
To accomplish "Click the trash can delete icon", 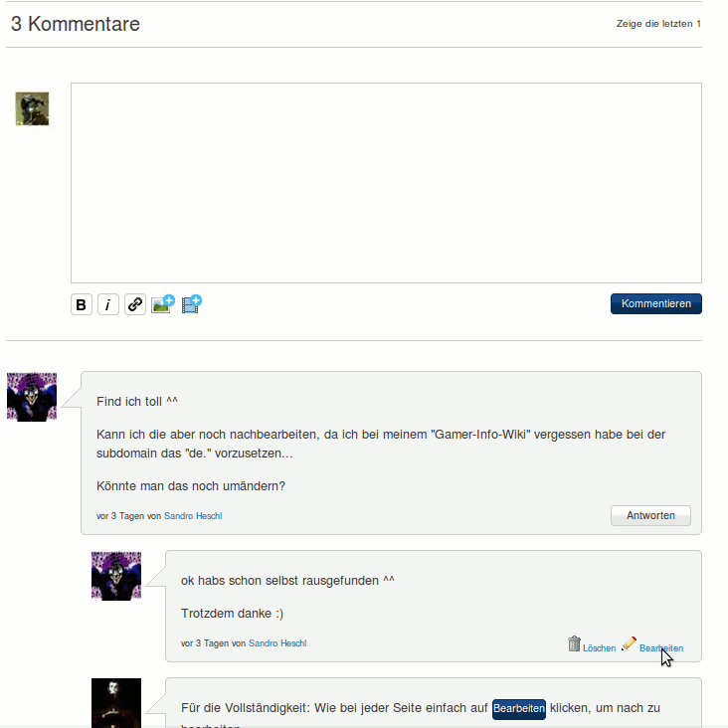I will (x=574, y=643).
